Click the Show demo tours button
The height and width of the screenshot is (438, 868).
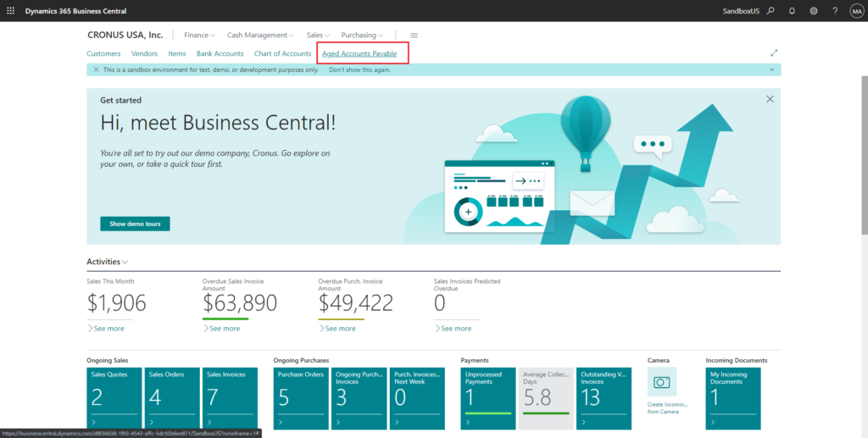pyautogui.click(x=135, y=224)
